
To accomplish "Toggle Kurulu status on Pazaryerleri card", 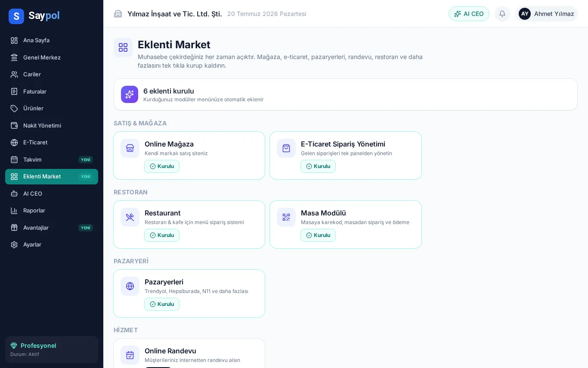I will click(x=162, y=304).
